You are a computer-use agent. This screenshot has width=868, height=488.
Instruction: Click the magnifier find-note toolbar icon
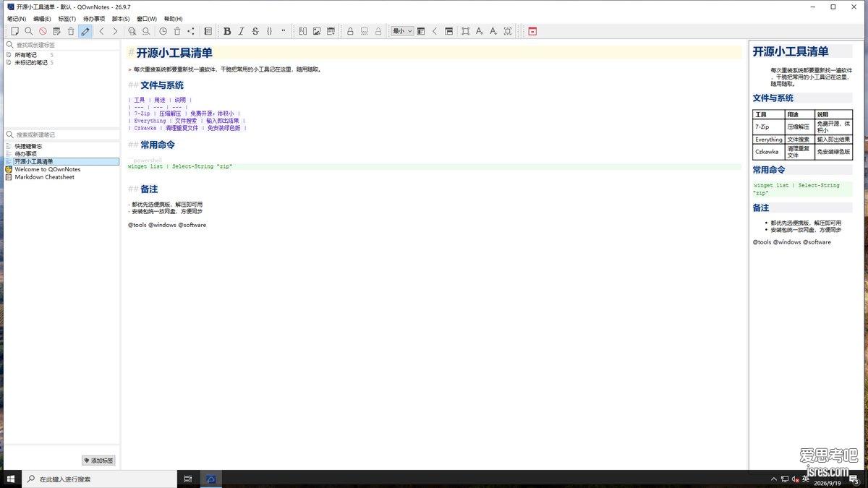click(x=29, y=31)
